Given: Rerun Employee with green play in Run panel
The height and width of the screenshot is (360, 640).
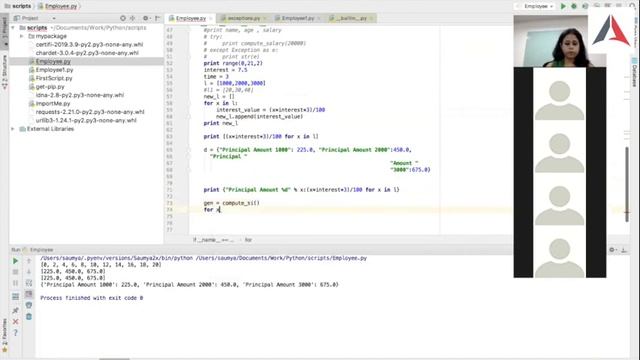Looking at the screenshot, I should coord(16,261).
